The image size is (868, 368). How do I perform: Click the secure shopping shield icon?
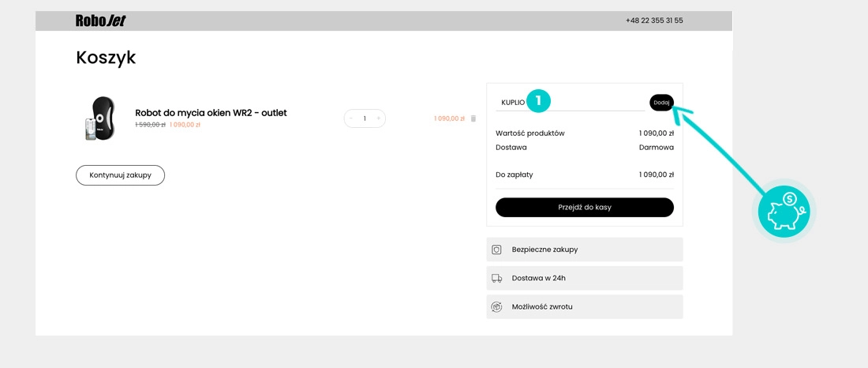[x=497, y=250]
